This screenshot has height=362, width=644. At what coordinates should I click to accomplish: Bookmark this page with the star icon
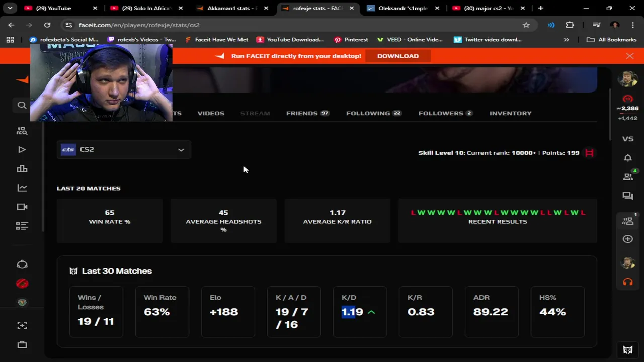click(x=526, y=25)
